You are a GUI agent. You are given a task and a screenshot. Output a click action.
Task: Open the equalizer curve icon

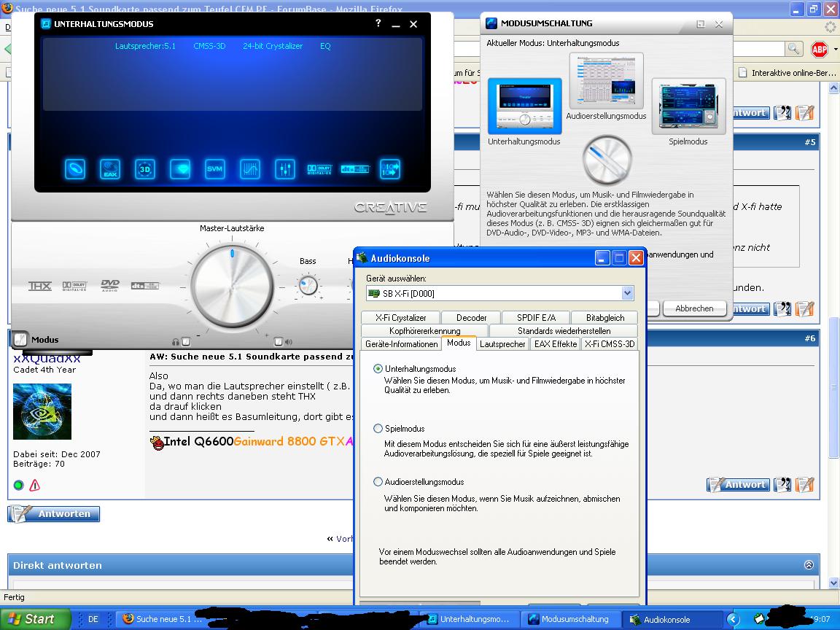[x=250, y=169]
